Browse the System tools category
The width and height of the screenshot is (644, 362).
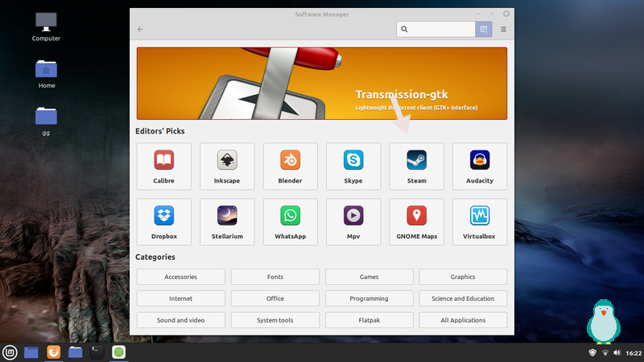(275, 320)
